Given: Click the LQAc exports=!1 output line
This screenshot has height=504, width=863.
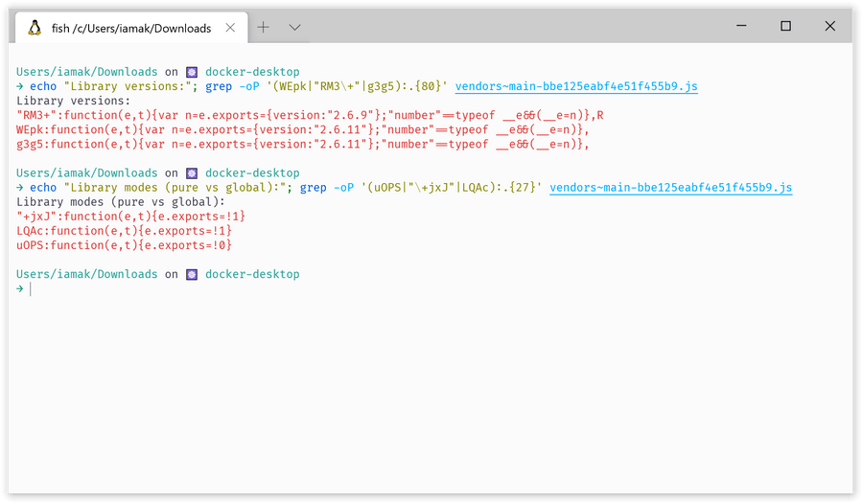Looking at the screenshot, I should click(124, 231).
